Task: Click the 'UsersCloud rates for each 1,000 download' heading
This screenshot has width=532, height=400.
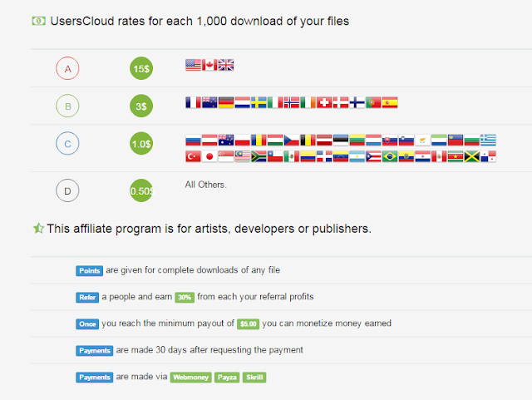Action: (199, 21)
